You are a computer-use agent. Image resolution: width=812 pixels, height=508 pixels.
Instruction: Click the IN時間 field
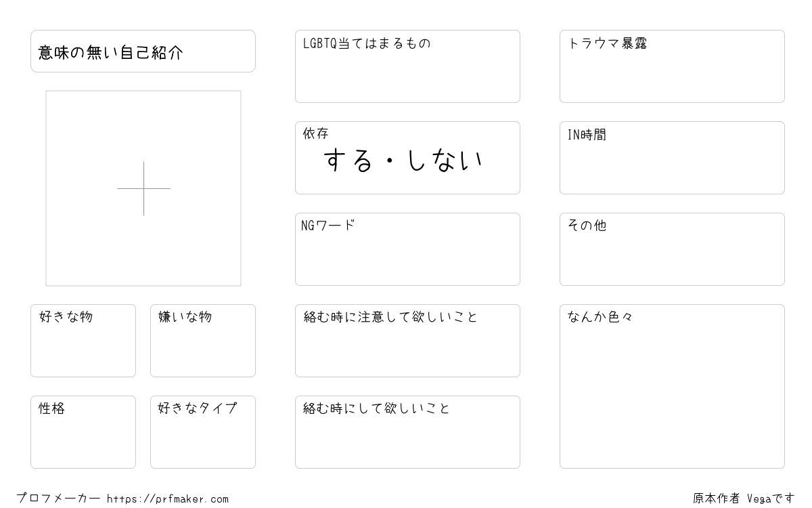[x=672, y=158]
